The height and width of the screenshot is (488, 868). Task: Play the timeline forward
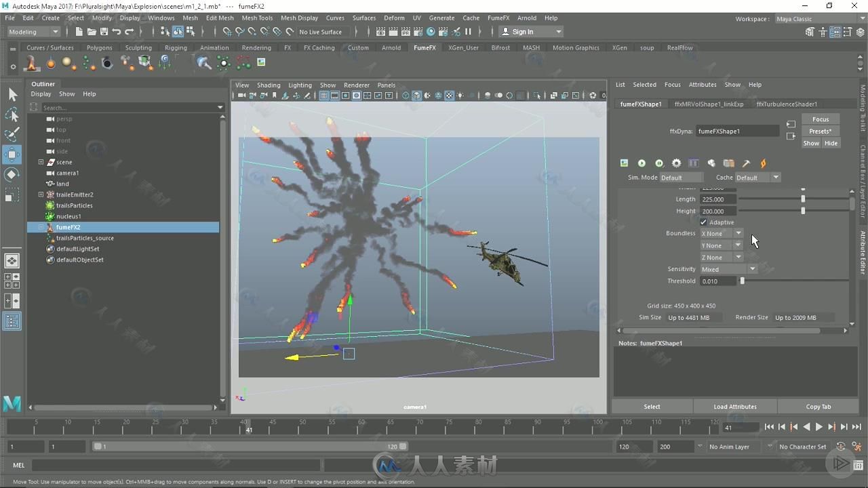(818, 427)
